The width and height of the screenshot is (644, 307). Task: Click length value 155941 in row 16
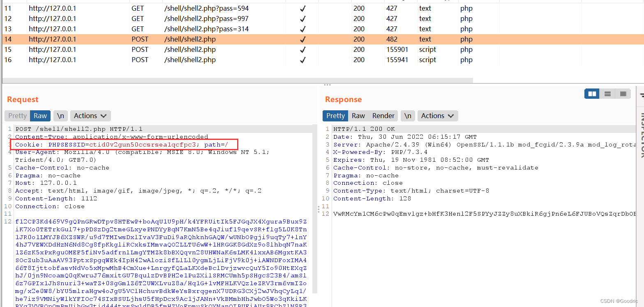(397, 60)
